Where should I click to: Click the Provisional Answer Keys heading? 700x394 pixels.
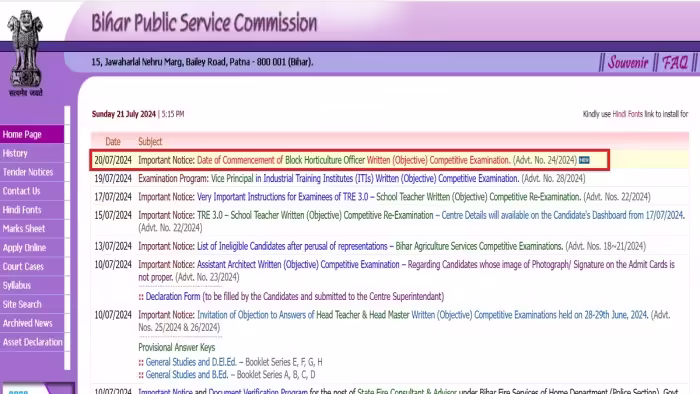pyautogui.click(x=177, y=347)
